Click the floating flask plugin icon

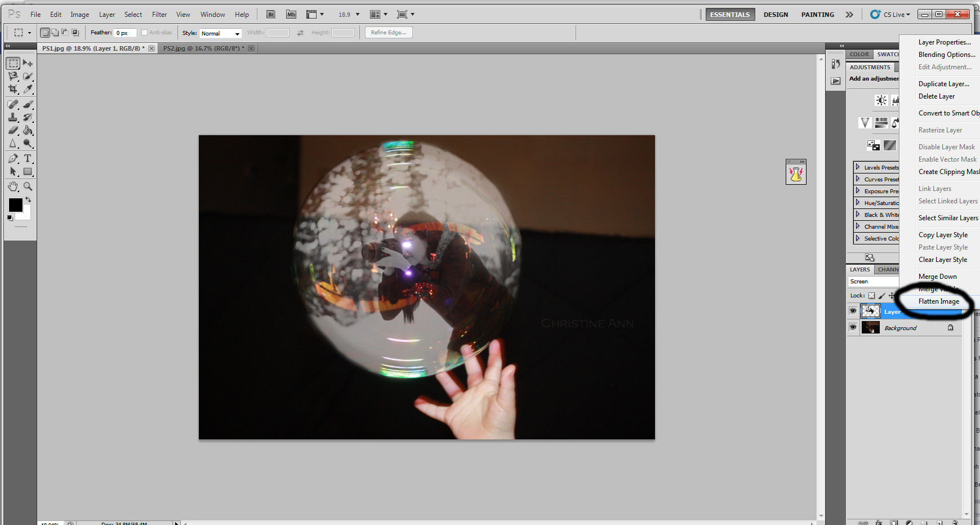click(x=796, y=175)
